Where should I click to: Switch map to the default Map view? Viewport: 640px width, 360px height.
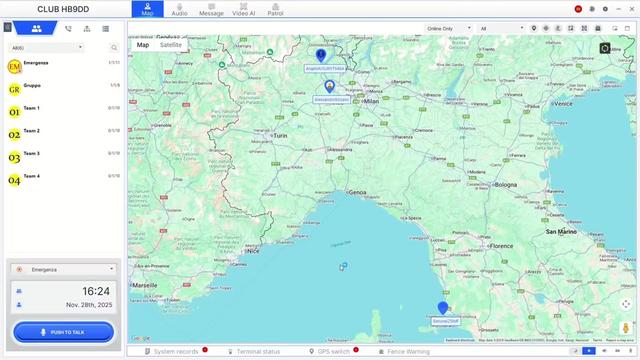[143, 45]
